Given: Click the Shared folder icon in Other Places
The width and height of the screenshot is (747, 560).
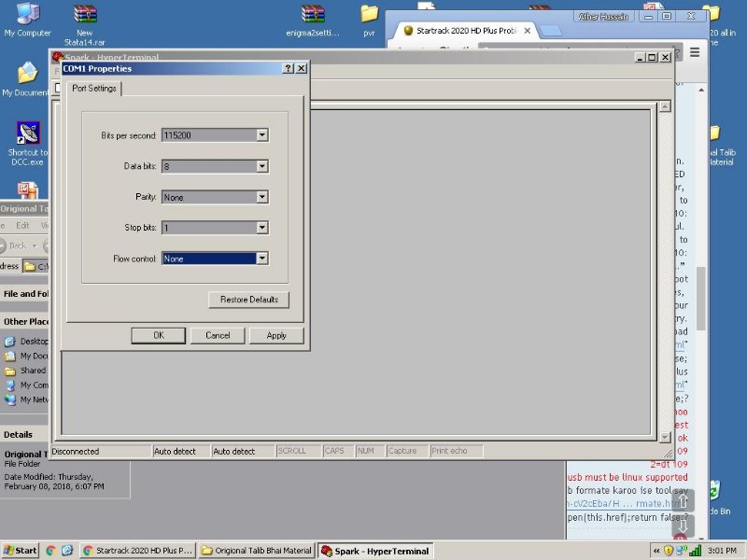Looking at the screenshot, I should [9, 371].
